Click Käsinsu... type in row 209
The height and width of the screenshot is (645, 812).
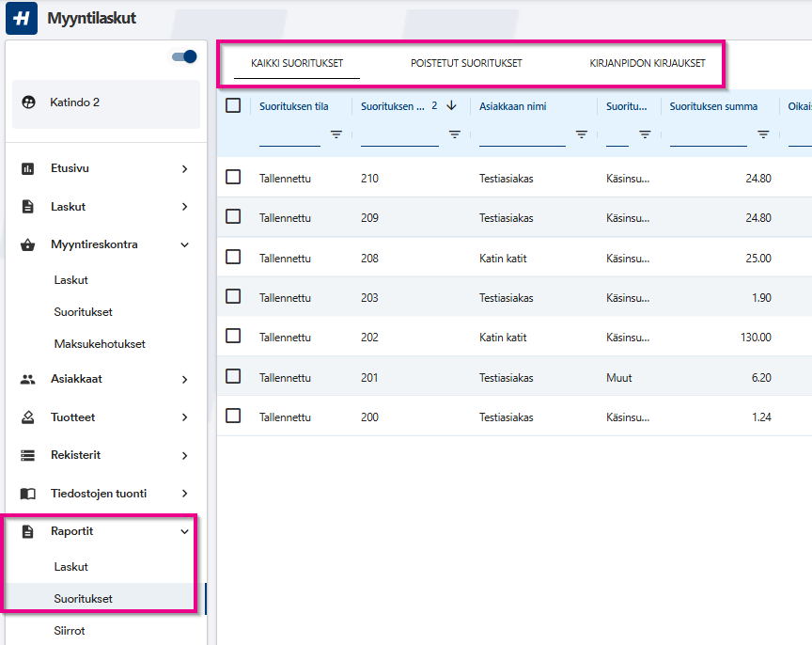(628, 218)
